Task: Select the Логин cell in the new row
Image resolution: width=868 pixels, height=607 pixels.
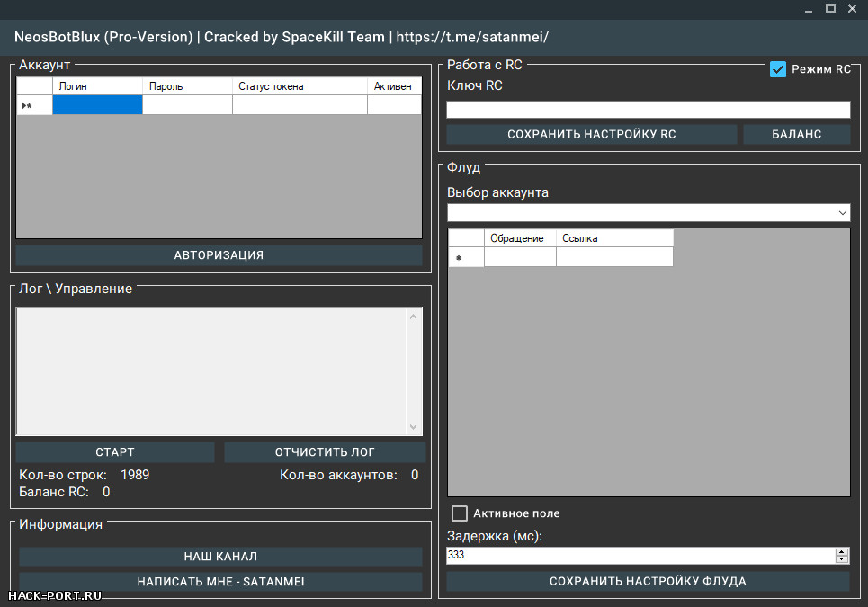Action: 97,105
